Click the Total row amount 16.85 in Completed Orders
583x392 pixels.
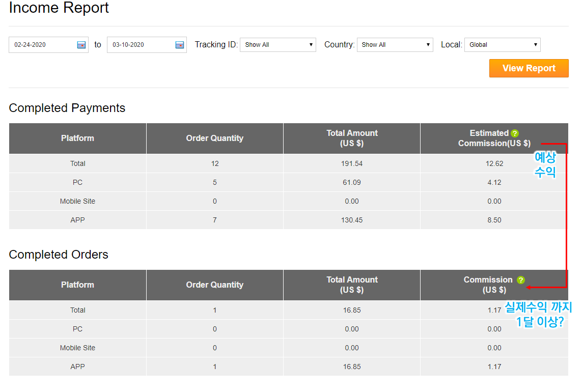[352, 310]
